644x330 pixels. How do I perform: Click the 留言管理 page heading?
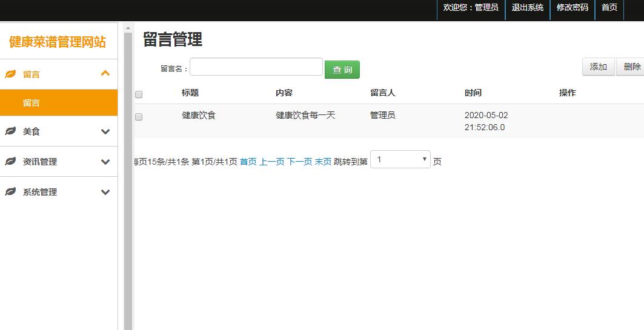173,39
